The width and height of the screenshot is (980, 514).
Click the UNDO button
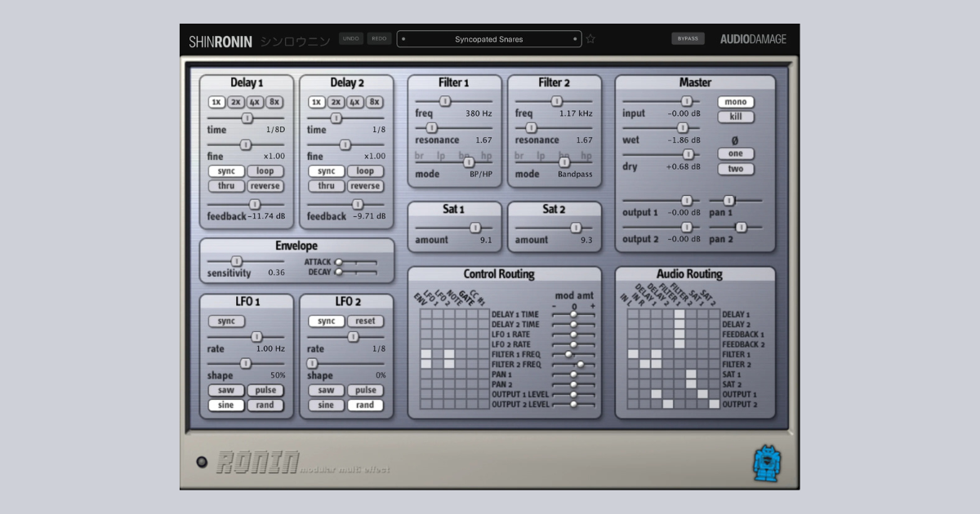point(351,38)
